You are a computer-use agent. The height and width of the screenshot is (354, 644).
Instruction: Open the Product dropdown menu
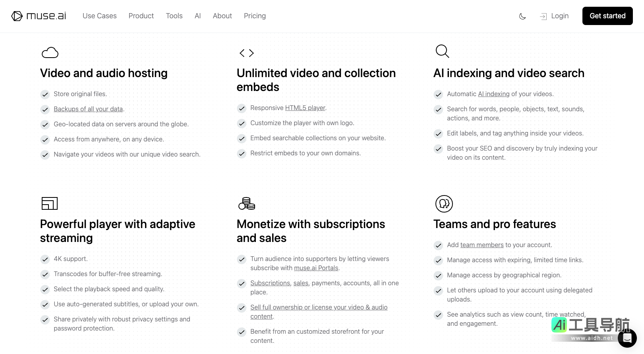coord(141,16)
